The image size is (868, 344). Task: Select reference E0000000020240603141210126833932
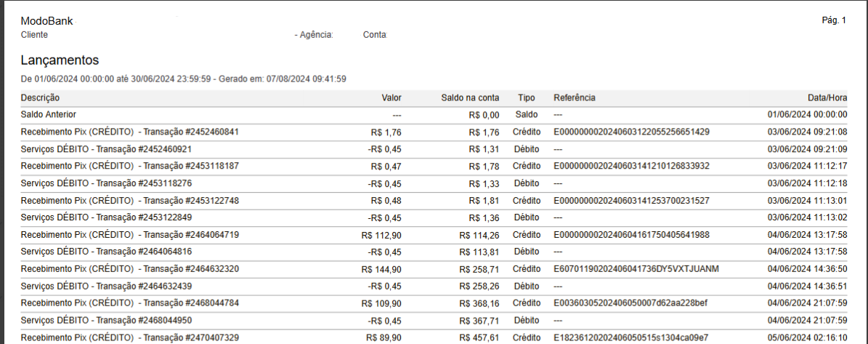point(632,166)
